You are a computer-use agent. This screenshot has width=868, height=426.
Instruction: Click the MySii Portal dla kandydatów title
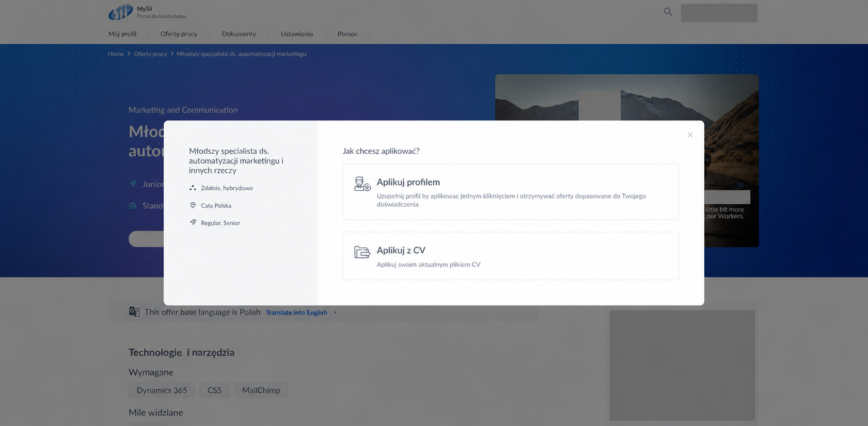tap(161, 13)
